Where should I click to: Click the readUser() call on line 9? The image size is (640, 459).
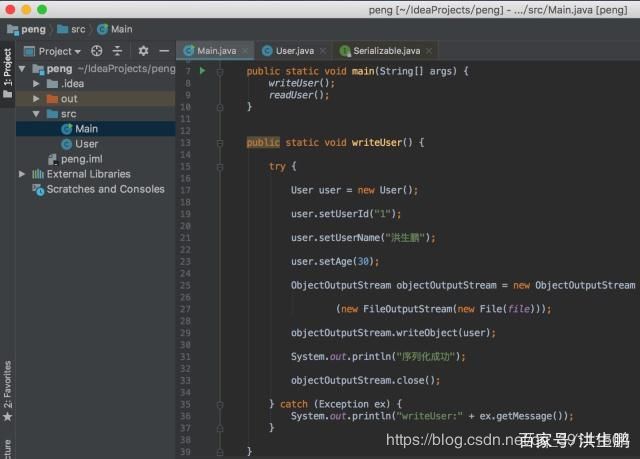(x=298, y=95)
